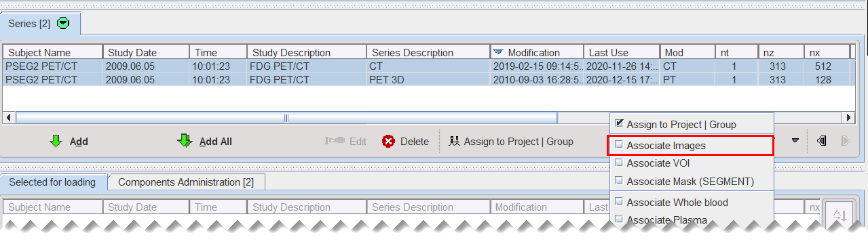Viewport: 868px width, 248px height.
Task: Sort by the Study Date column header
Action: coord(146,52)
